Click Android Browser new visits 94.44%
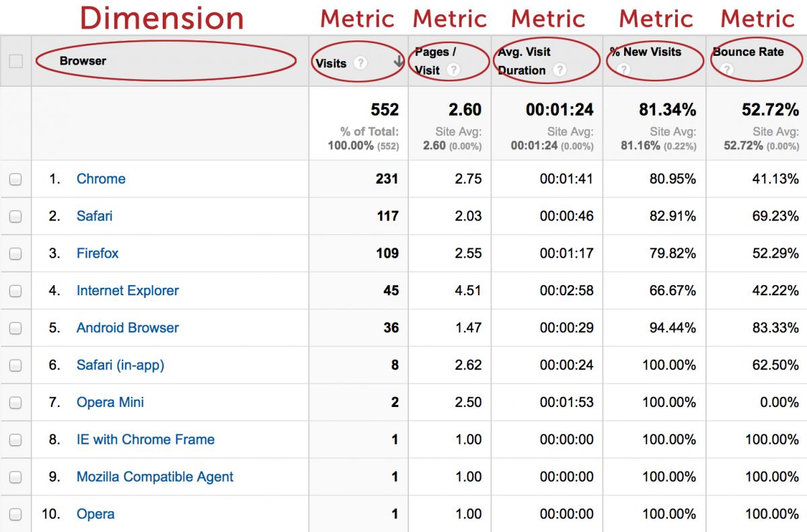This screenshot has height=532, width=807. (x=672, y=328)
